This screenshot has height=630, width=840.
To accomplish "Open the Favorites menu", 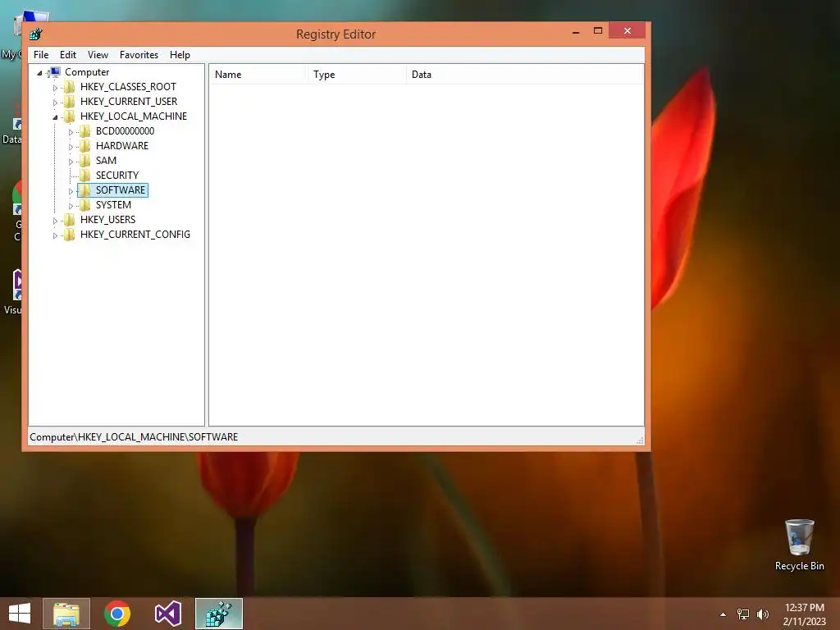I will [x=139, y=55].
